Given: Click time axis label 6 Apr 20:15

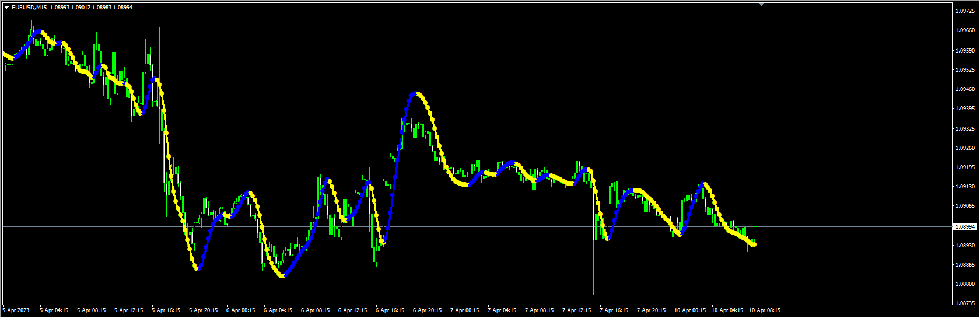Looking at the screenshot, I should pyautogui.click(x=428, y=310).
